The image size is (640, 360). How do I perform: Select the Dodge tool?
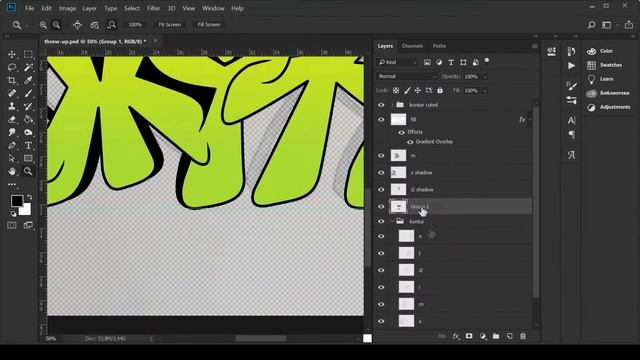(28, 132)
